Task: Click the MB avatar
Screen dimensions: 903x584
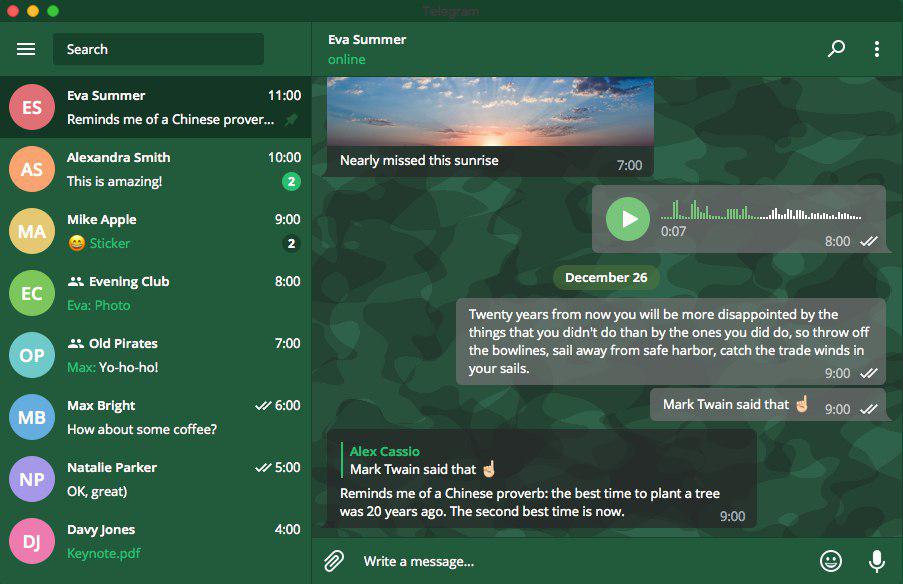Action: pos(32,417)
